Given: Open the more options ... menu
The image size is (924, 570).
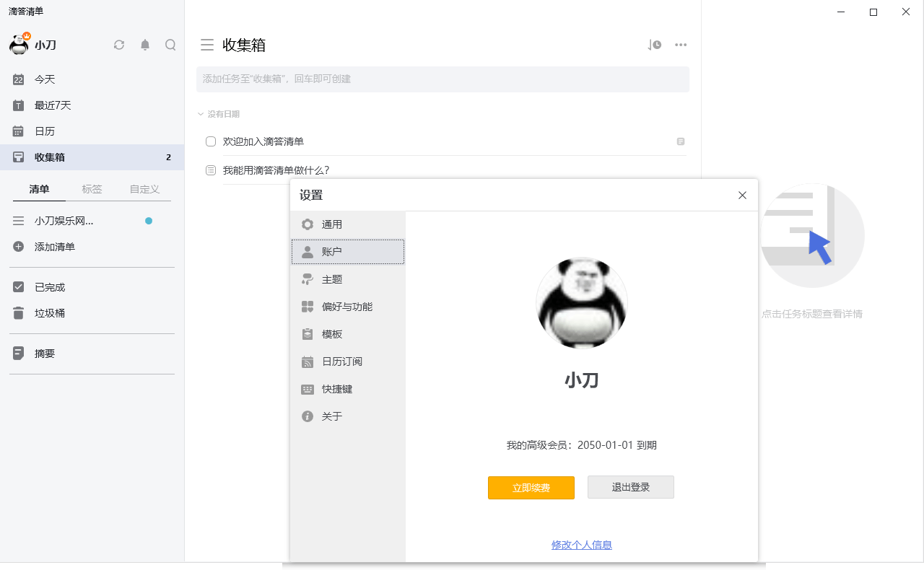Looking at the screenshot, I should pos(679,44).
